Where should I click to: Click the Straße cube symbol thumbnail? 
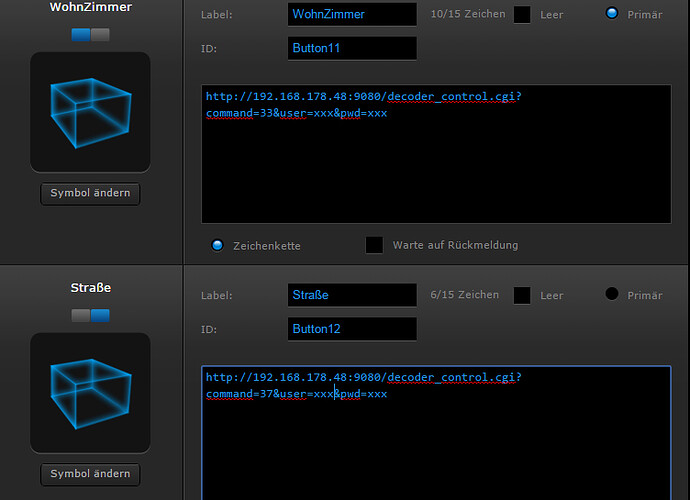point(90,393)
